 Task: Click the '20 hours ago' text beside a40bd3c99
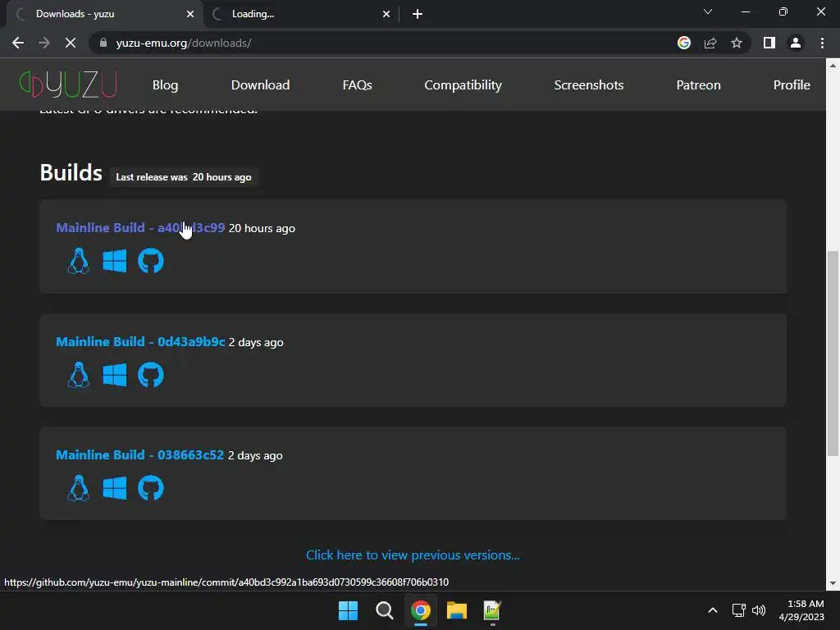(x=262, y=228)
